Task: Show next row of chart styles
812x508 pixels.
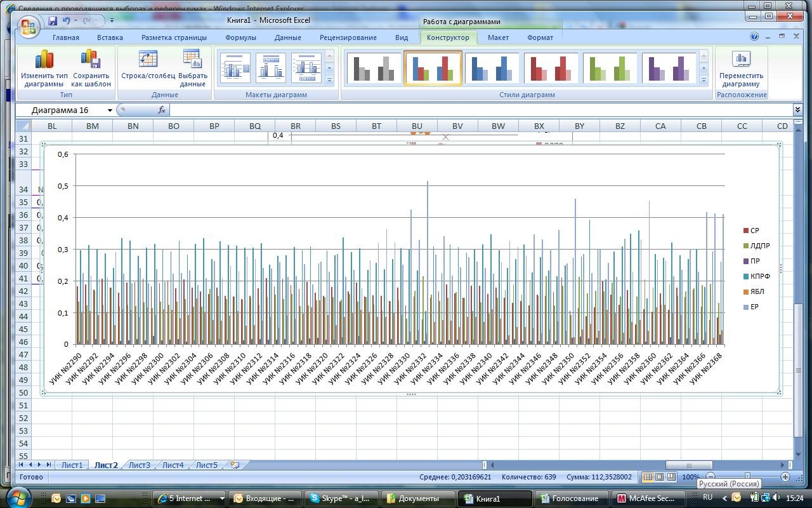Action: click(x=704, y=68)
